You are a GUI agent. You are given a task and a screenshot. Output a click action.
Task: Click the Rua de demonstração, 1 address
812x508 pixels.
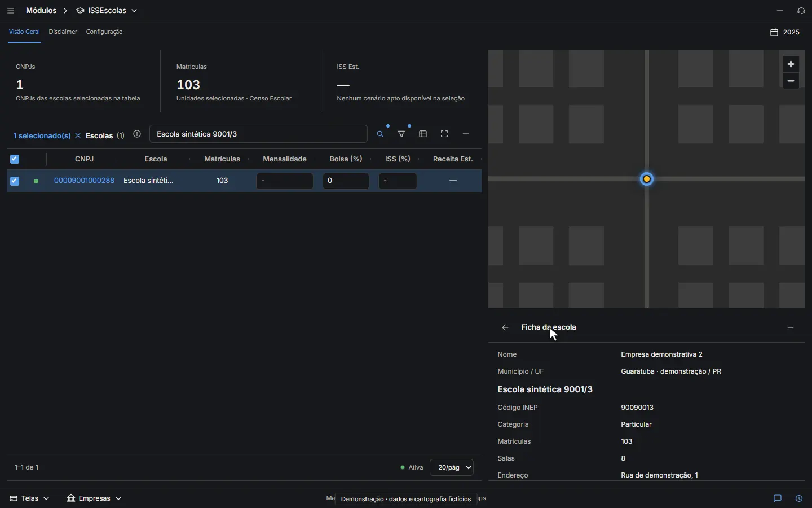coord(660,475)
